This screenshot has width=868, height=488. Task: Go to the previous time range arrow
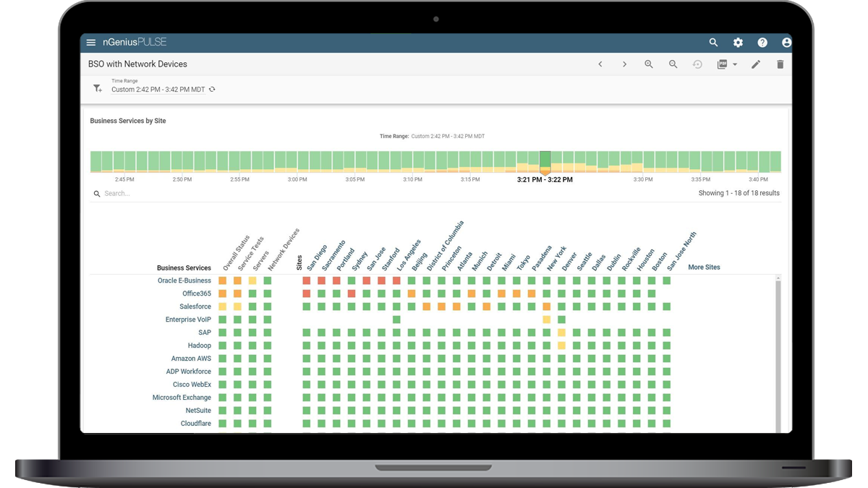point(600,64)
